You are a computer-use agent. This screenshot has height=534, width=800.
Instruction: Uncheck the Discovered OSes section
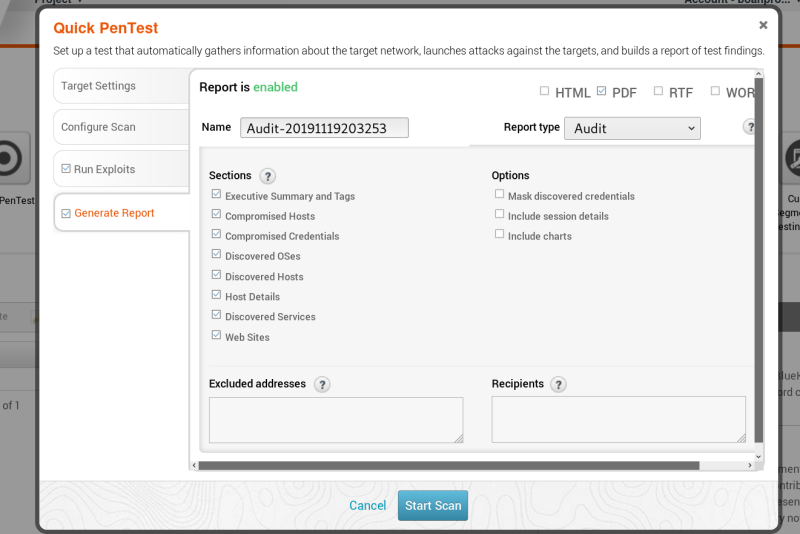click(216, 253)
